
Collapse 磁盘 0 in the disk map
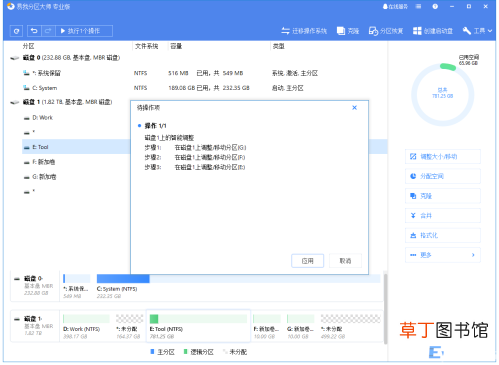click(17, 278)
